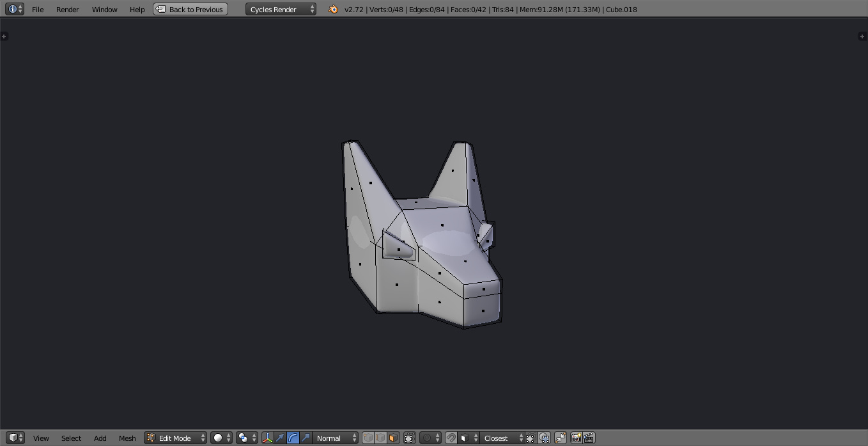
Task: Open the Cycles Render engine dropdown
Action: [281, 10]
